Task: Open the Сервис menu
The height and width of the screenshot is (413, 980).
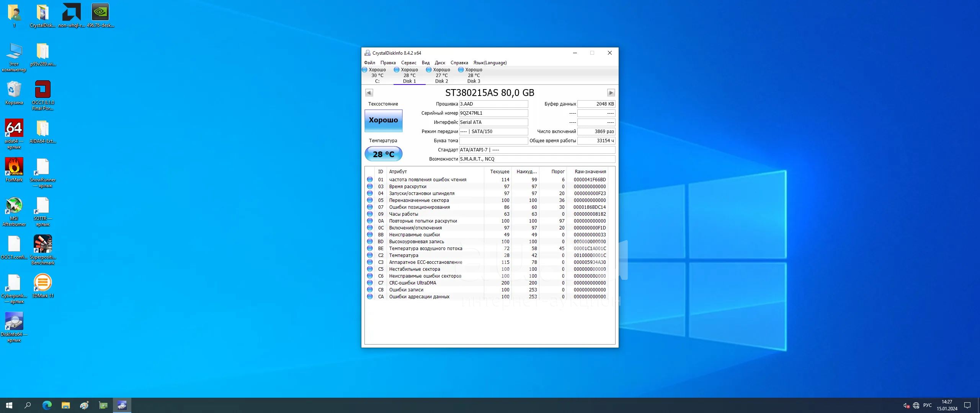Action: coord(408,63)
